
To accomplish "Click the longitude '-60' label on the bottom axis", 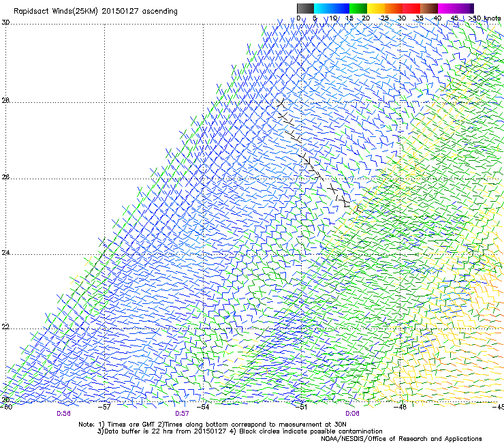I will [x=6, y=407].
